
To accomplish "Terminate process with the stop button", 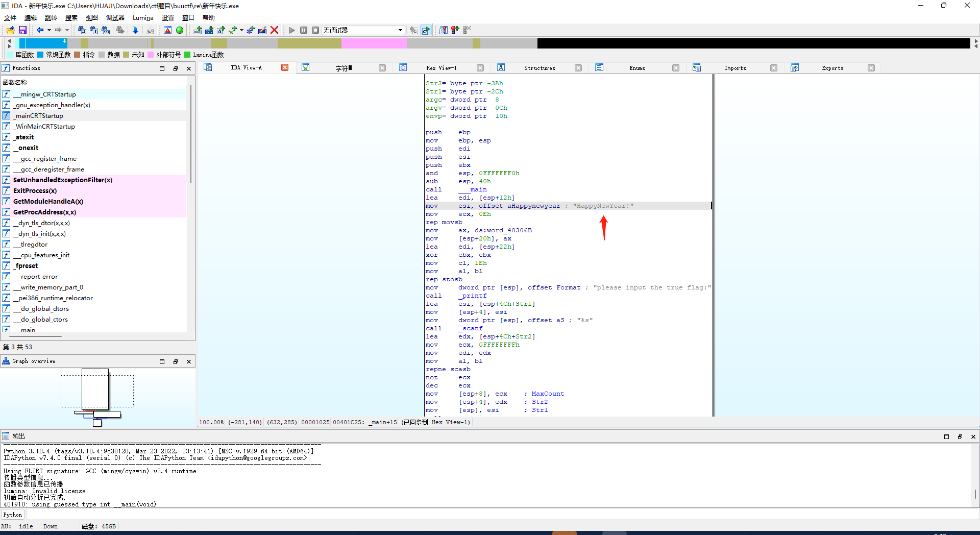I will pos(315,30).
